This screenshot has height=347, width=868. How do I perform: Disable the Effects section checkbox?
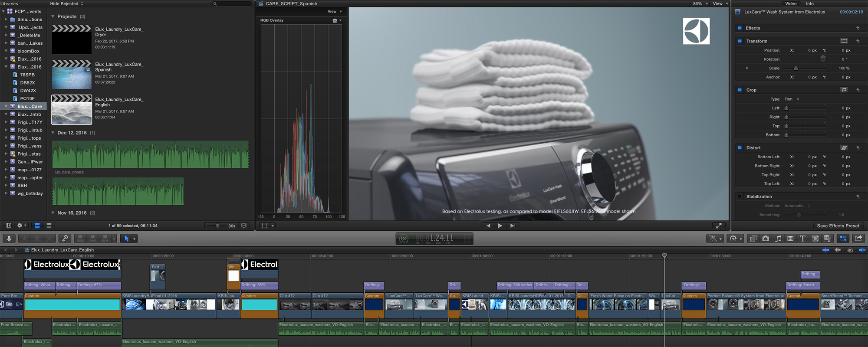(740, 28)
